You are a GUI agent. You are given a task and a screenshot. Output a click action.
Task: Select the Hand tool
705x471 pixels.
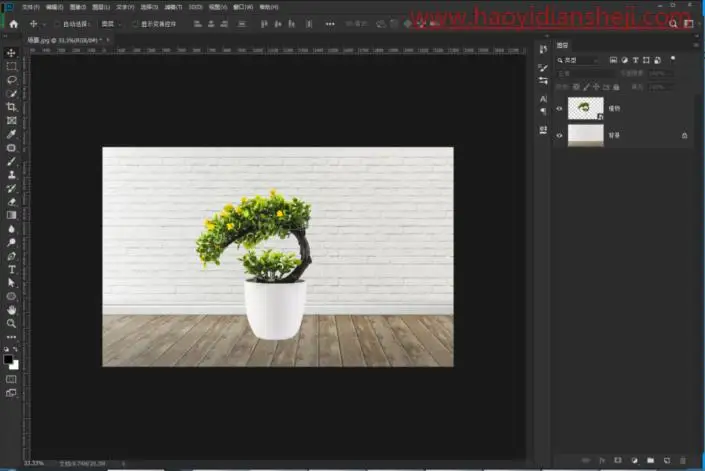(x=11, y=310)
